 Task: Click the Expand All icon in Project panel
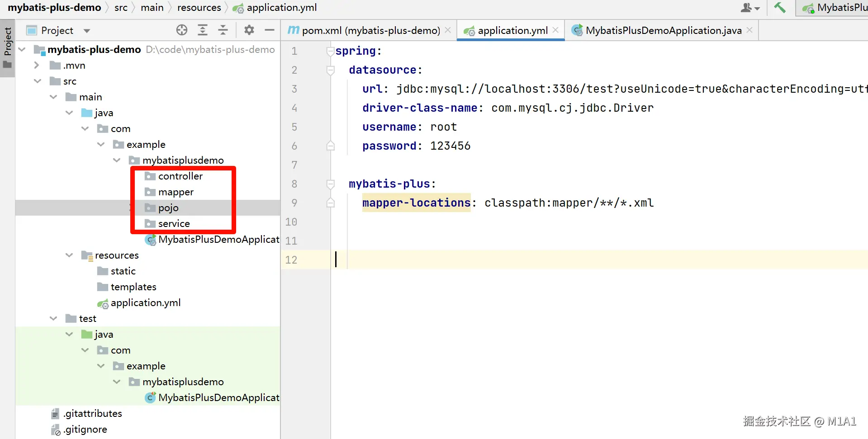203,30
